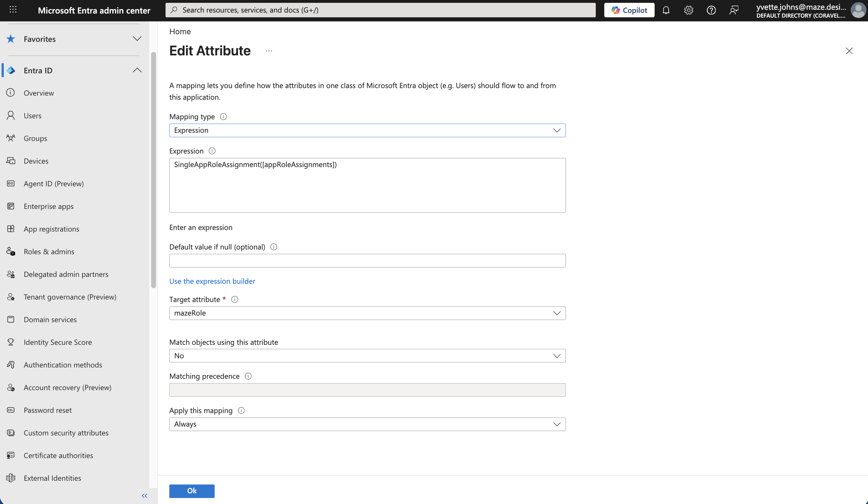Screen dimensions: 868x504
Task: Open Users in the sidebar
Action: (32, 116)
